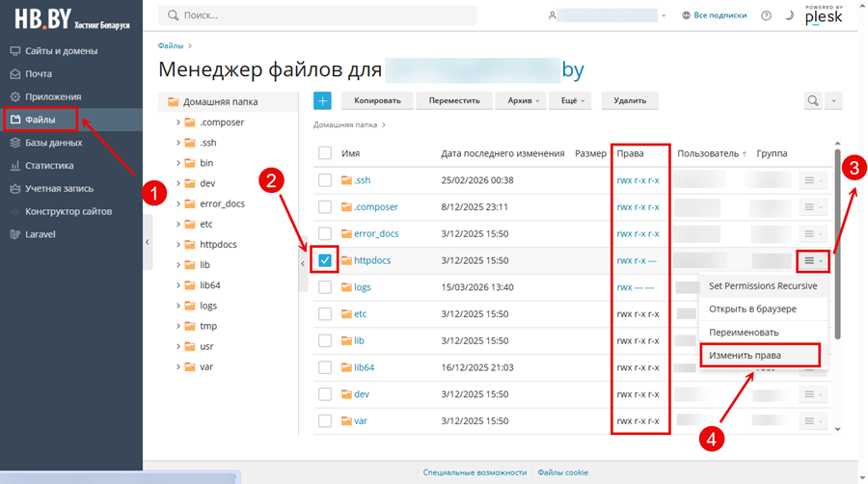Select Set Permissions Recursive menu entry
The height and width of the screenshot is (484, 868).
(763, 286)
